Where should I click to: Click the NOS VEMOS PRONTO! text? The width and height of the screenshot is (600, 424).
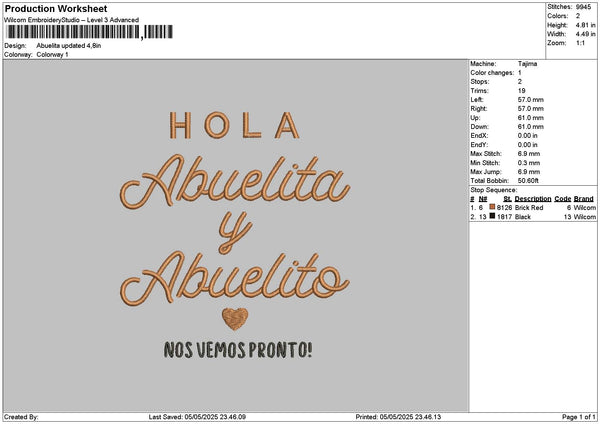[x=238, y=350]
